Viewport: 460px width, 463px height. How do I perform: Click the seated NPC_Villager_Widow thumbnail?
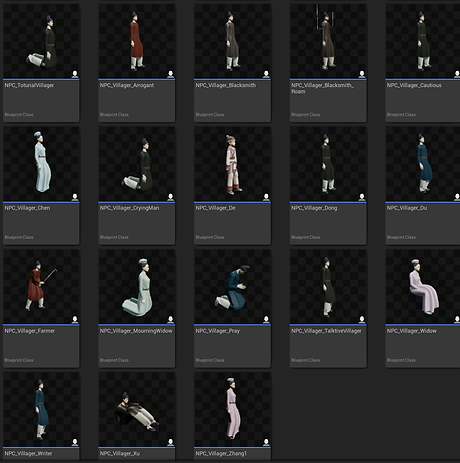click(x=423, y=287)
